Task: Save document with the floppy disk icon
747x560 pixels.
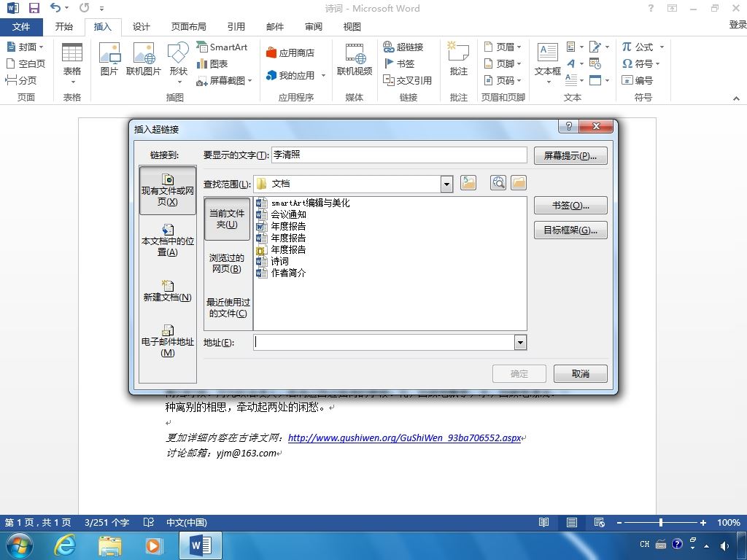Action: [34, 8]
